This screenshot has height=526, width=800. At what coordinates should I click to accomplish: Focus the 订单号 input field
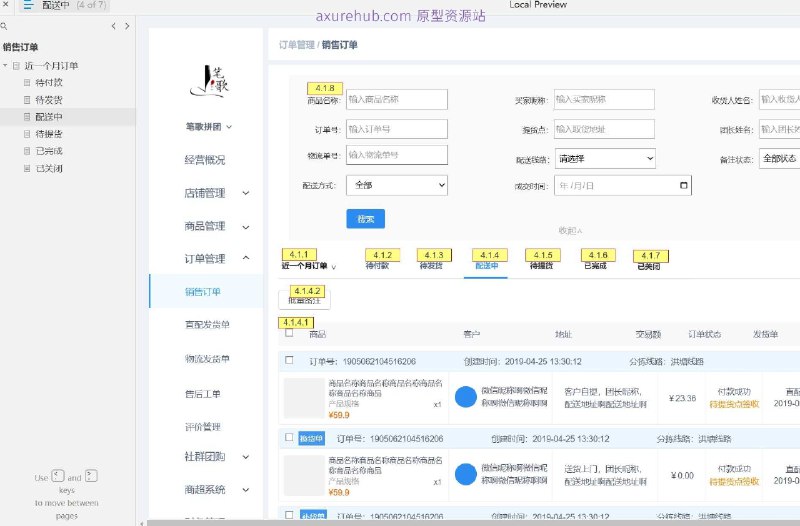click(x=397, y=129)
